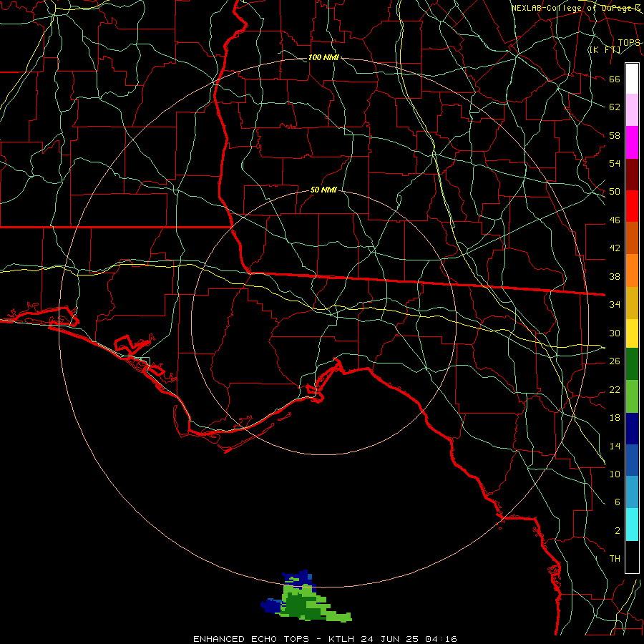The height and width of the screenshot is (644, 644).
Task: Click the 18 scale value
Action: tap(615, 418)
